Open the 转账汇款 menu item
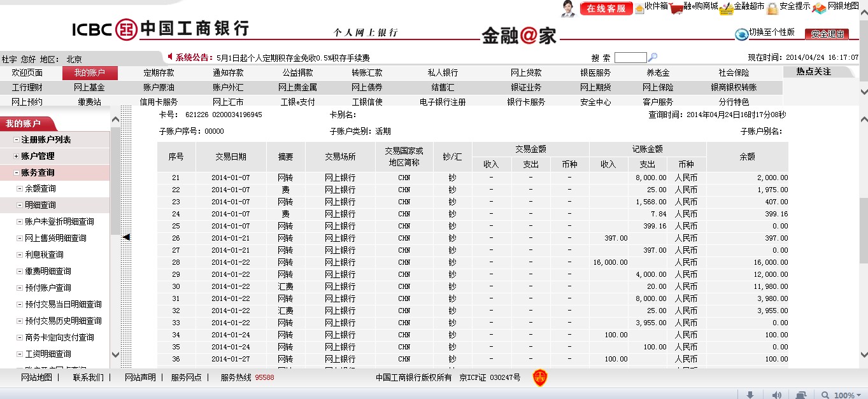 click(x=367, y=73)
